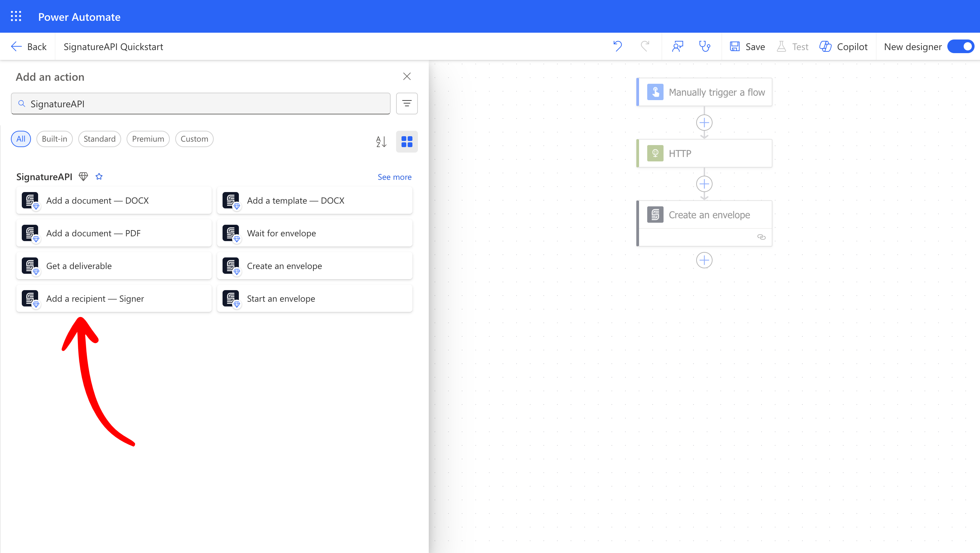
Task: Insert step below HTTP action
Action: click(704, 184)
